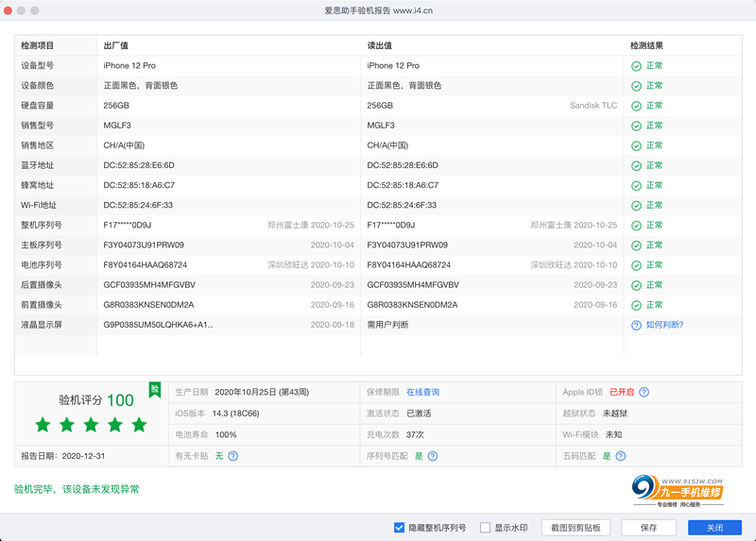
Task: Click the green check icon in 前置摄像头 row
Action: (636, 305)
